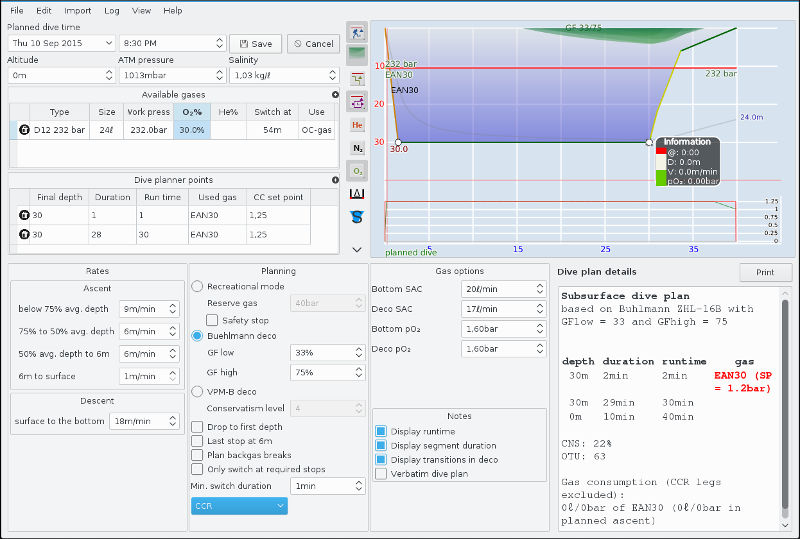
Task: Expand more profile toolbar icons chevron
Action: (x=357, y=250)
